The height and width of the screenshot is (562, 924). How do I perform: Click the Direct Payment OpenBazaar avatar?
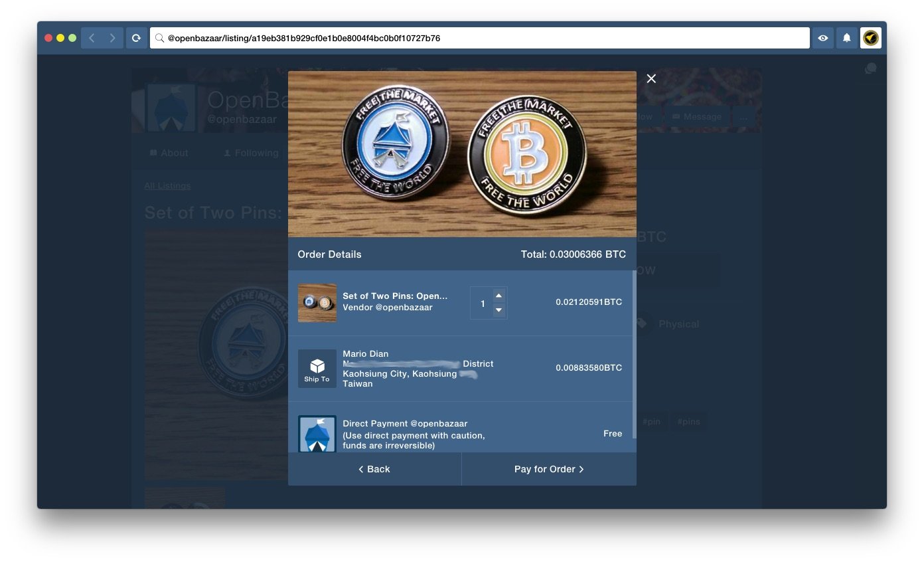click(x=317, y=434)
